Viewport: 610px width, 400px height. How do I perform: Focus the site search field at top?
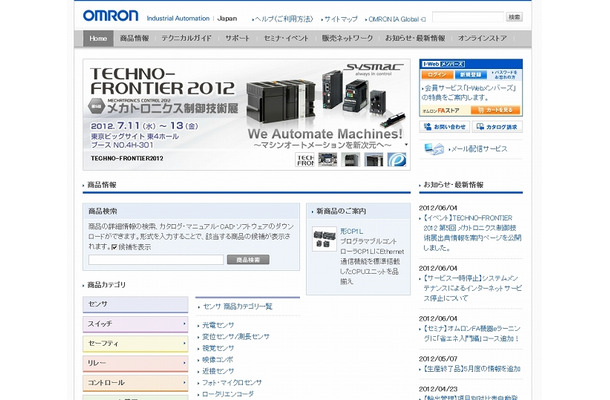468,17
